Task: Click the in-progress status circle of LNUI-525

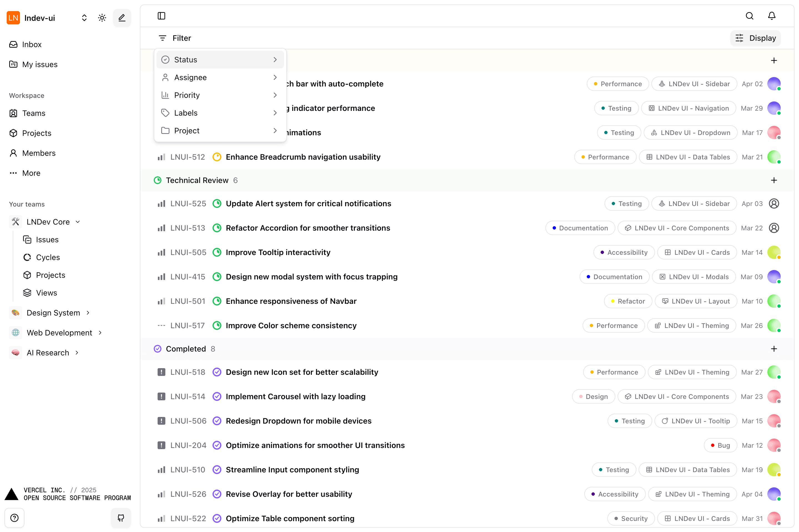Action: click(x=217, y=203)
